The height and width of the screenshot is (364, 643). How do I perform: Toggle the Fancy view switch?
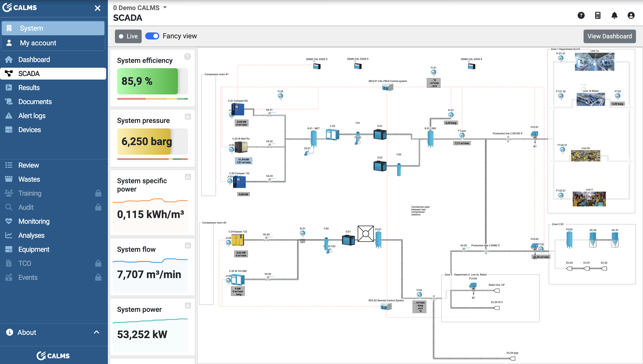[152, 36]
